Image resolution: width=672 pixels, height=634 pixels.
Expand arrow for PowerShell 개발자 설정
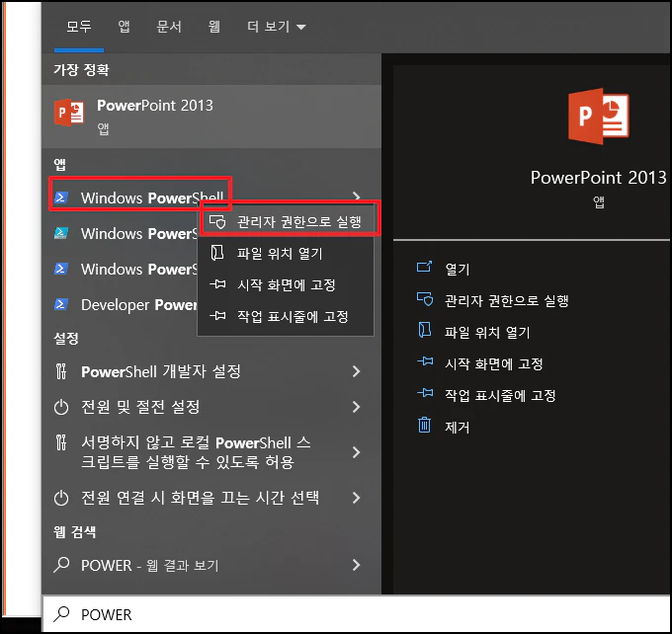[x=356, y=371]
